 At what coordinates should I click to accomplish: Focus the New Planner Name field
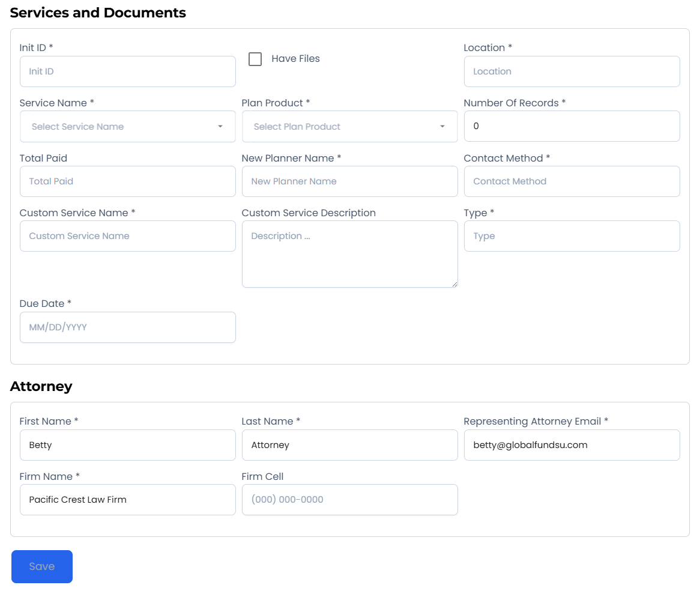click(x=349, y=181)
